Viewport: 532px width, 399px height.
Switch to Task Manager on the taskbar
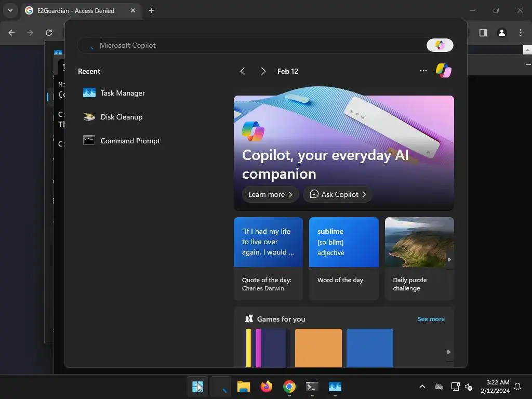coord(335,387)
